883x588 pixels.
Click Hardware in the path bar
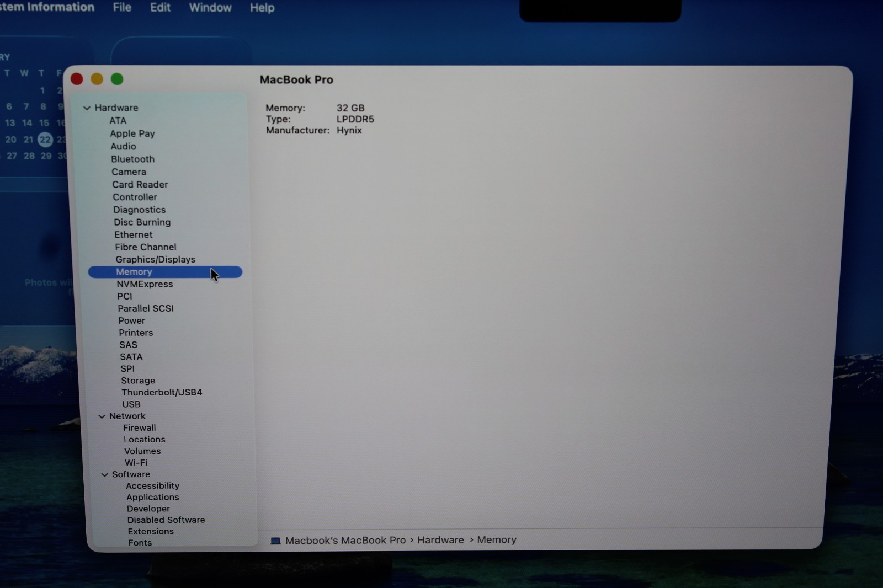440,540
